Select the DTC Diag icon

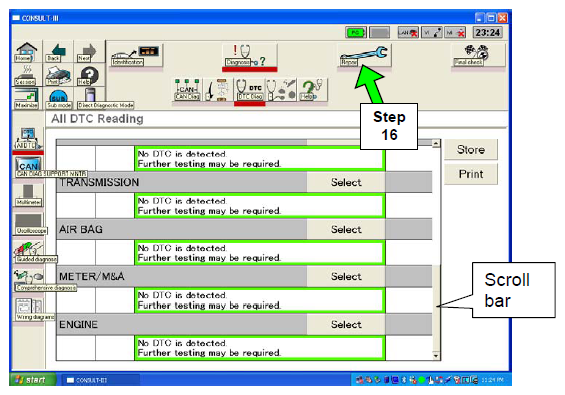249,90
